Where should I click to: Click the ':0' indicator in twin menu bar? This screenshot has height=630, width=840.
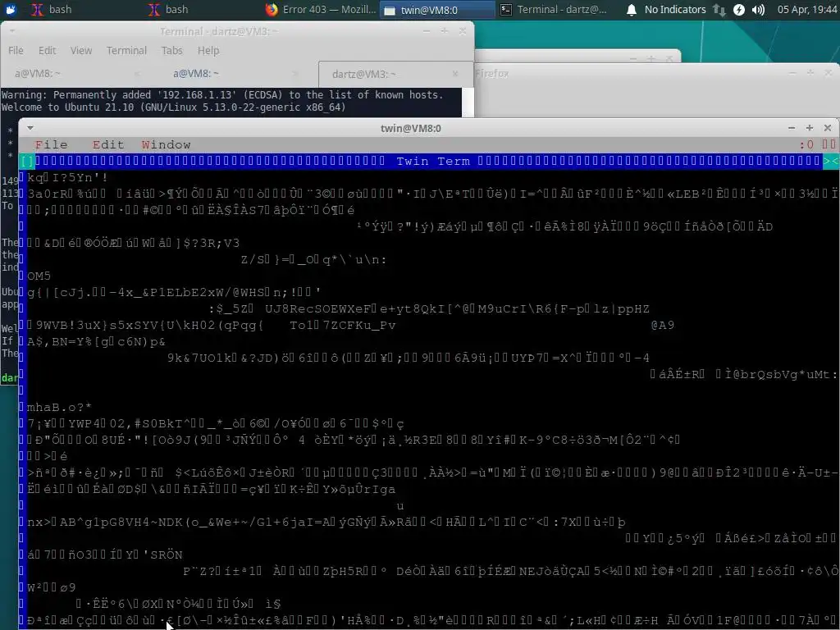click(x=806, y=144)
